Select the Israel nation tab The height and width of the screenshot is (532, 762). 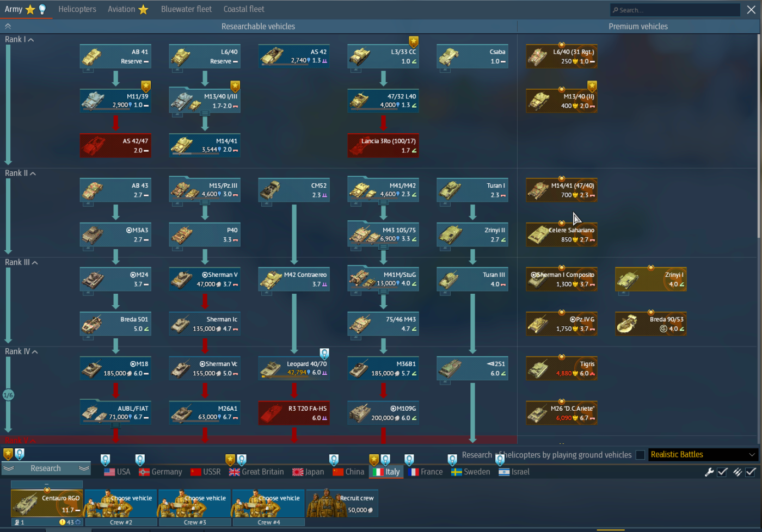click(514, 472)
